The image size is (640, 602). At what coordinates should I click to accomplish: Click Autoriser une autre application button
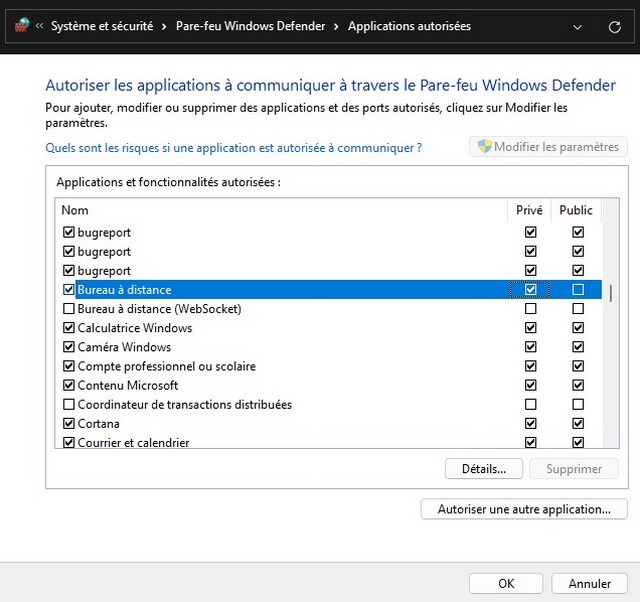524,509
